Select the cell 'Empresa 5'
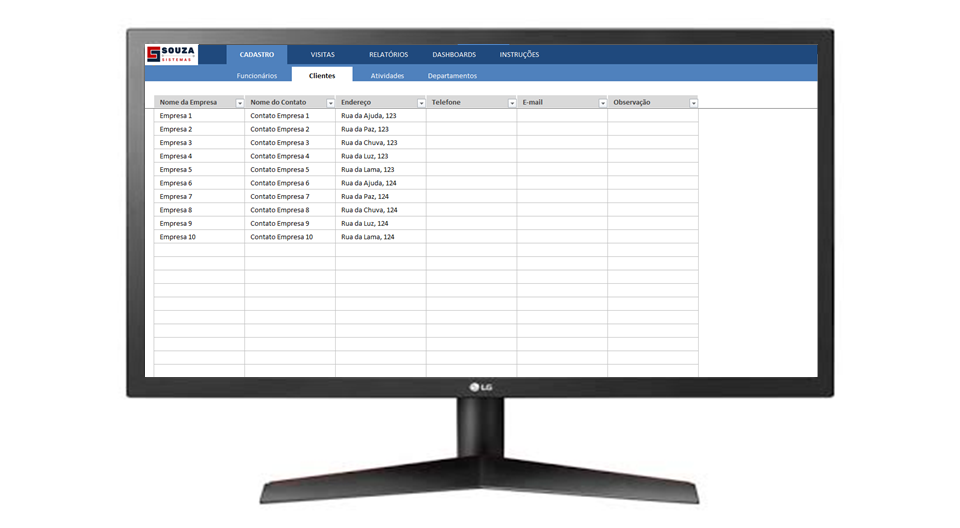Image resolution: width=960 pixels, height=528 pixels. 199,170
